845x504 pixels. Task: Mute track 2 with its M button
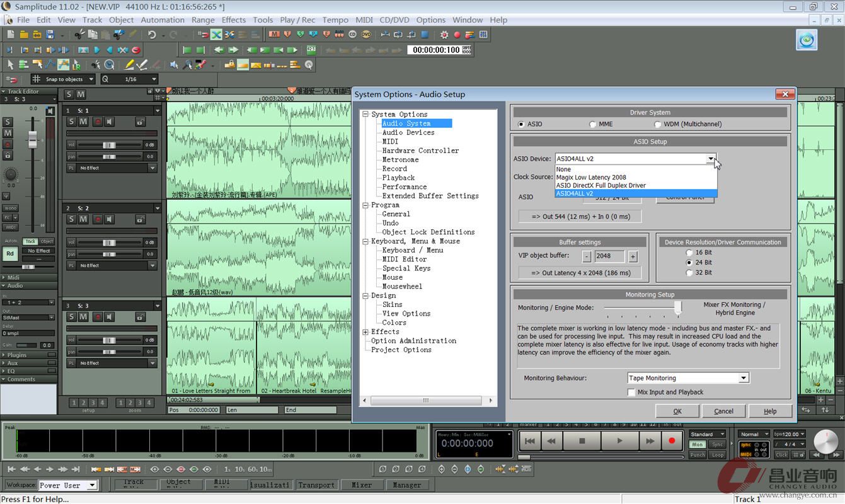[x=83, y=219]
